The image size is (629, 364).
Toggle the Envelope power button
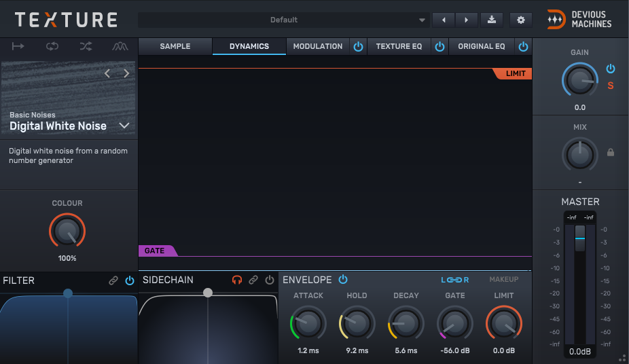coord(343,279)
